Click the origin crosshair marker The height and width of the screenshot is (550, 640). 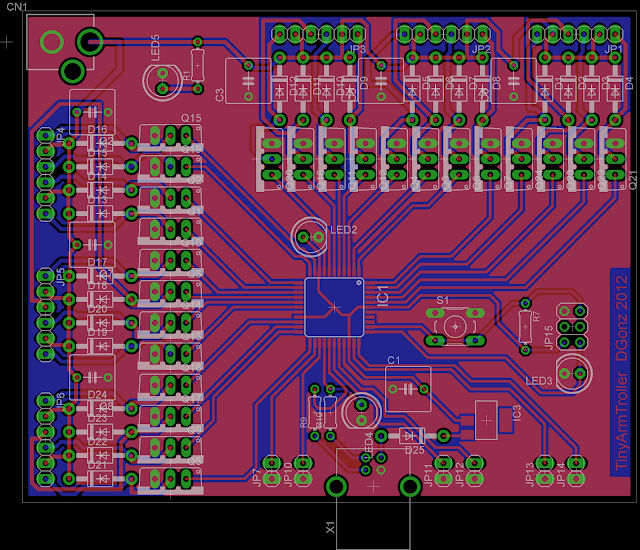(7, 42)
